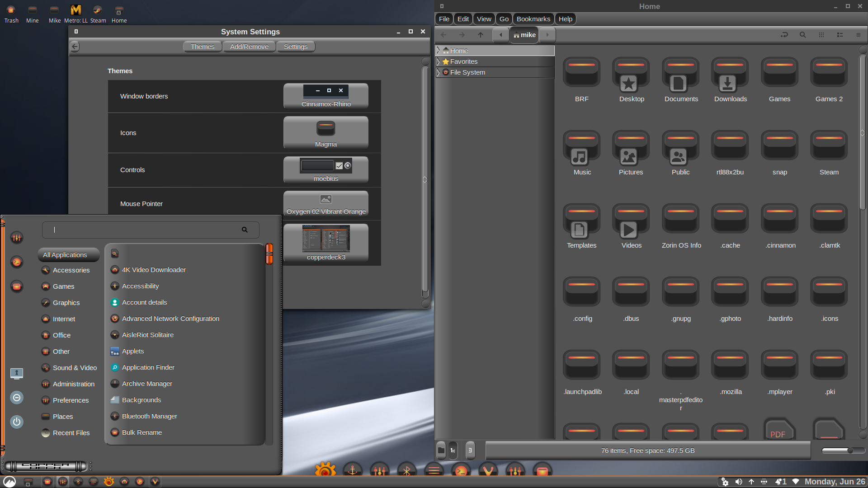This screenshot has height=488, width=868.
Task: Toggle location entry icon in toolbar
Action: click(x=784, y=35)
